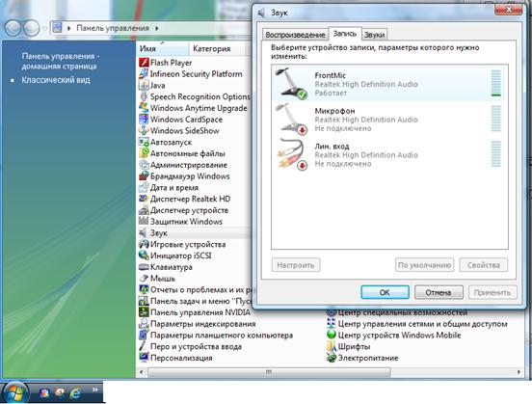Click the Infineon Security Platform icon
The width and height of the screenshot is (532, 404).
144,74
